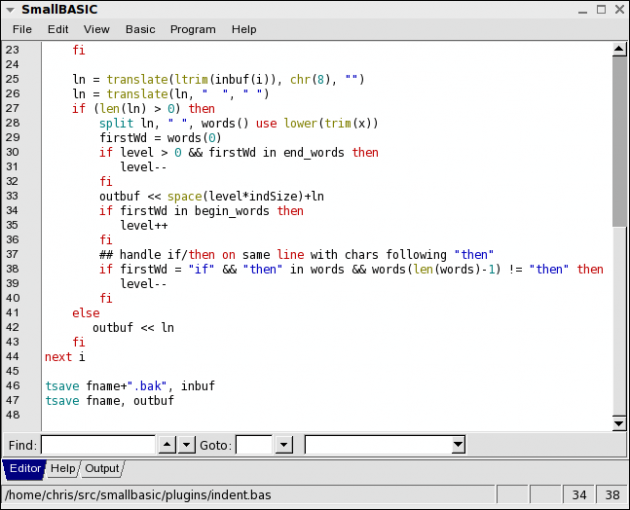Click 'chr(8)' on line 25
Image resolution: width=630 pixels, height=510 pixels.
313,80
